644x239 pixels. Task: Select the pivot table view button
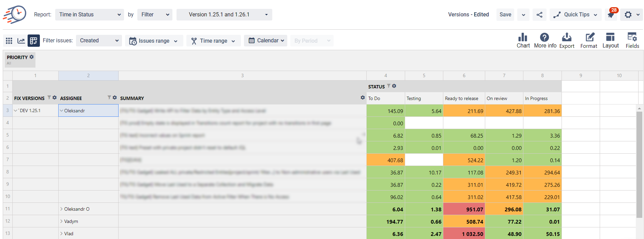[x=33, y=41]
